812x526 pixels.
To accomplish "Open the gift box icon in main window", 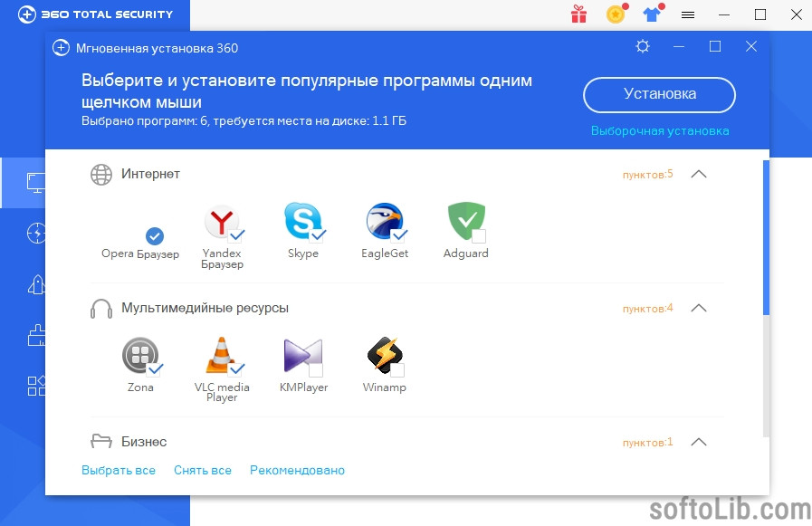I will [579, 14].
